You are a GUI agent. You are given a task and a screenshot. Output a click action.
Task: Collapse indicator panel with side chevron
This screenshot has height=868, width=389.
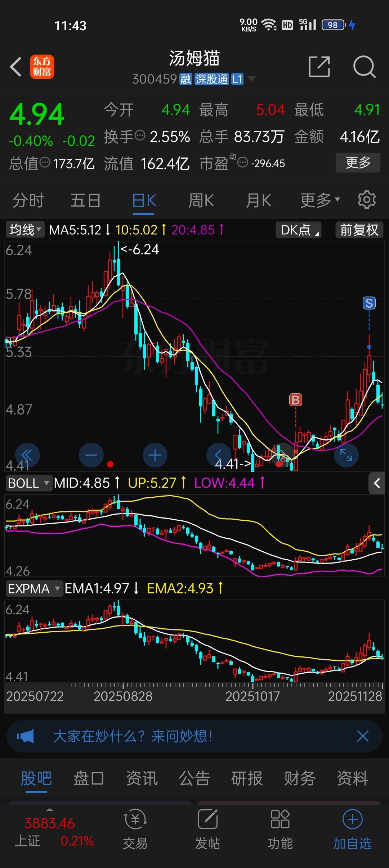[377, 483]
